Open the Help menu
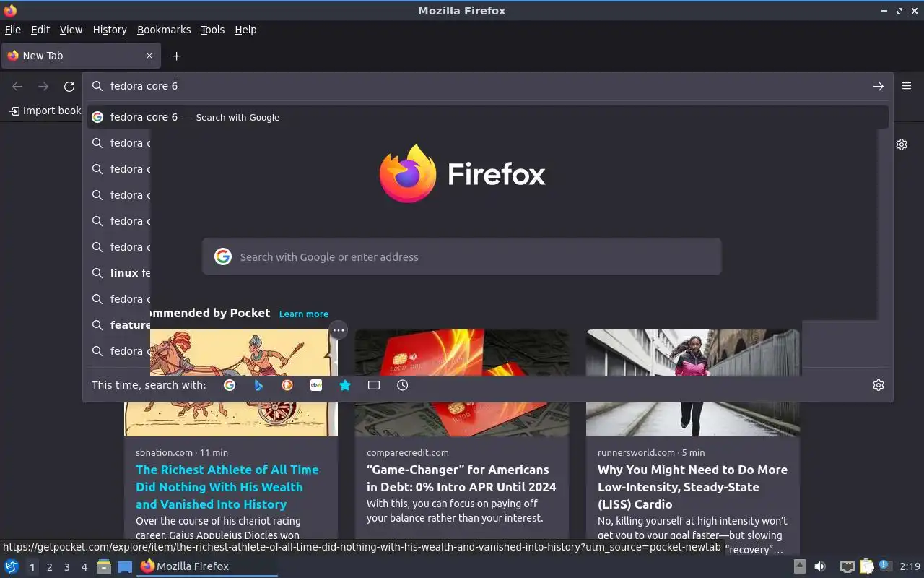 pos(245,30)
